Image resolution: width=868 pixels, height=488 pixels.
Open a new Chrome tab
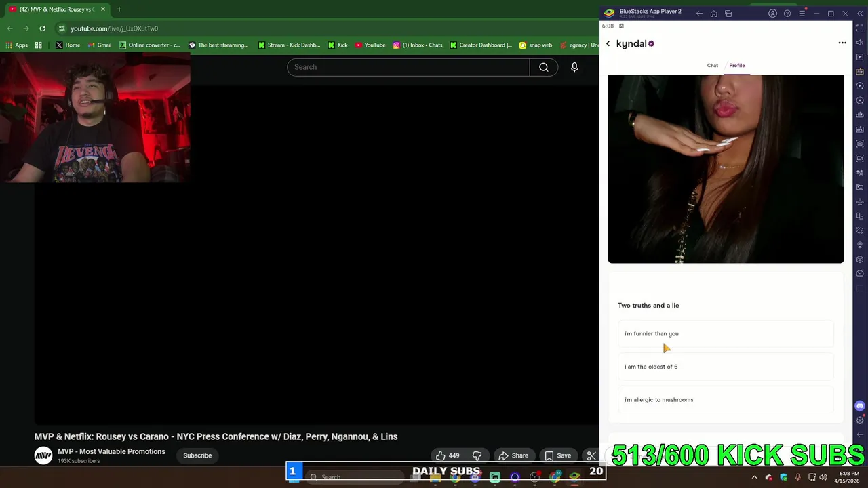tap(119, 9)
